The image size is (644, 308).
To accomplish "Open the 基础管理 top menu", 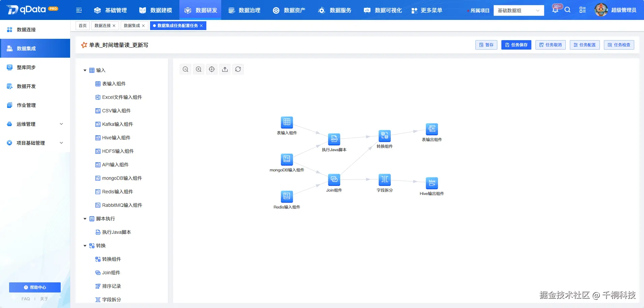I will pyautogui.click(x=111, y=10).
